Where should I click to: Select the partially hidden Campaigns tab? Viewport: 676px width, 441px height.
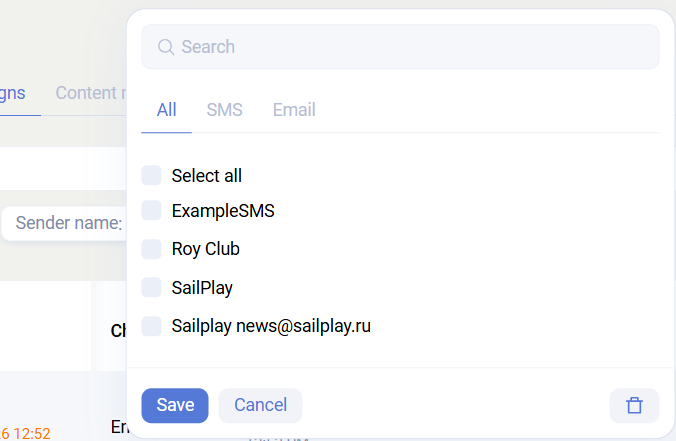coord(14,93)
